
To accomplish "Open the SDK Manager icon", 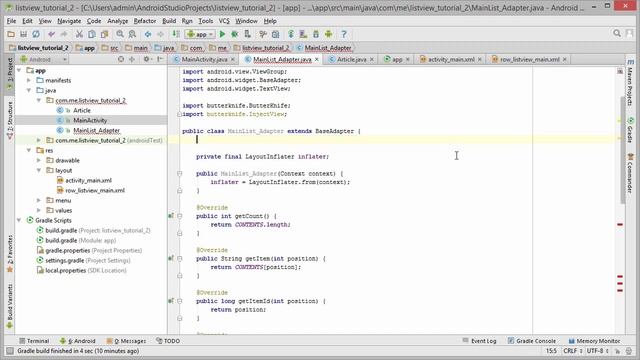I will pyautogui.click(x=316, y=34).
